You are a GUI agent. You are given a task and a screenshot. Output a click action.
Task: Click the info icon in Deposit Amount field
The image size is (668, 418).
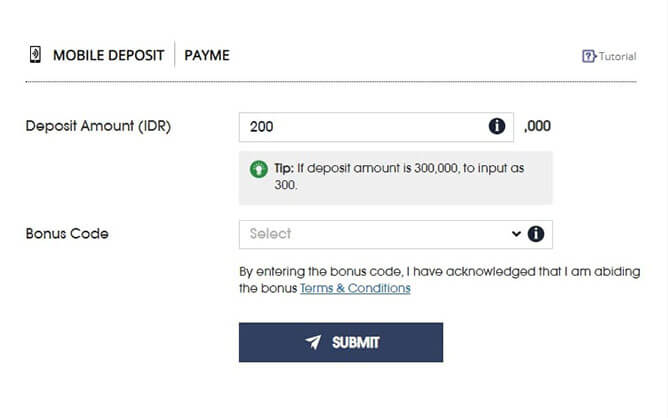pos(496,127)
